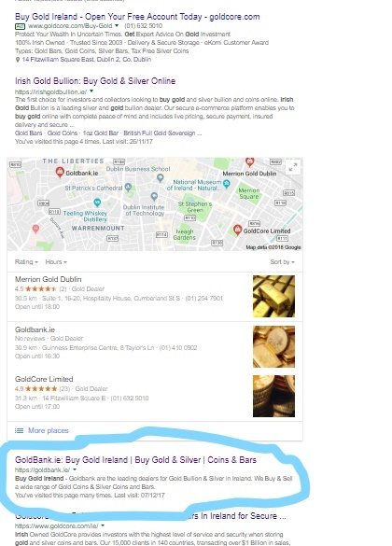
Task: Click the St Patrick's Cathedral map marker
Action: [128, 188]
